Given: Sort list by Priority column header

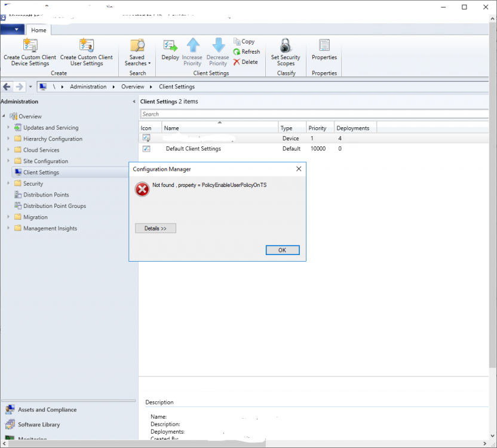Looking at the screenshot, I should pos(320,128).
